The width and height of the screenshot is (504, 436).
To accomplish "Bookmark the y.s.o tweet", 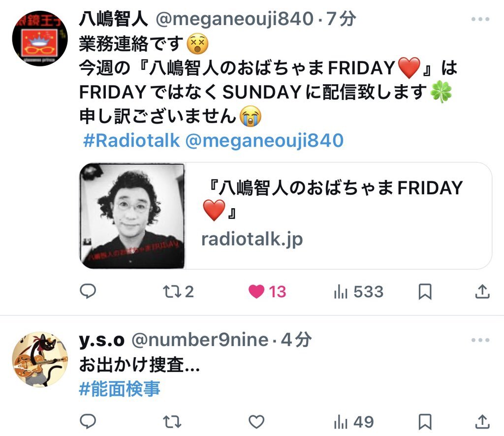I will click(x=425, y=422).
